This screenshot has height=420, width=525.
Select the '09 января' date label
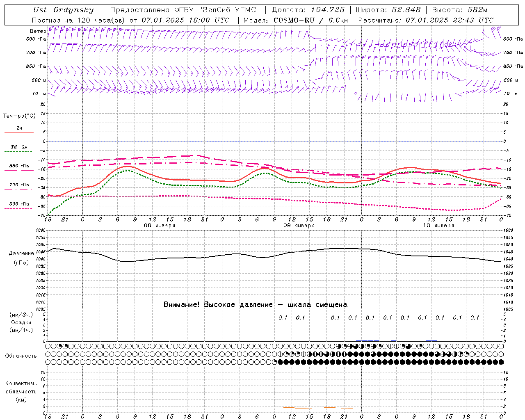tap(299, 226)
